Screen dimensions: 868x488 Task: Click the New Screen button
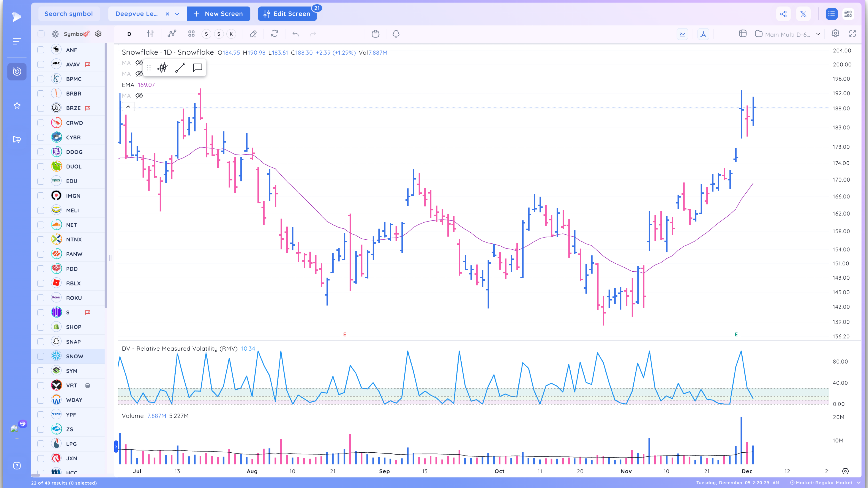(218, 14)
